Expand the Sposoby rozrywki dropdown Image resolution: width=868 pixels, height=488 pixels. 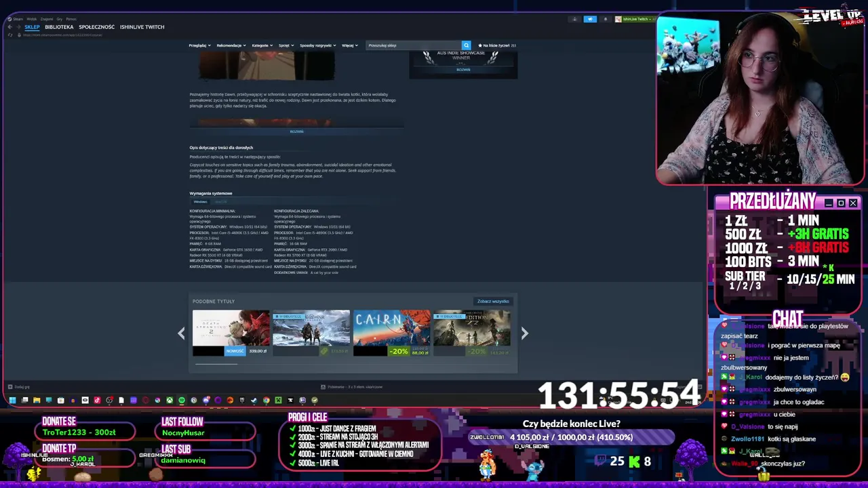(x=317, y=45)
